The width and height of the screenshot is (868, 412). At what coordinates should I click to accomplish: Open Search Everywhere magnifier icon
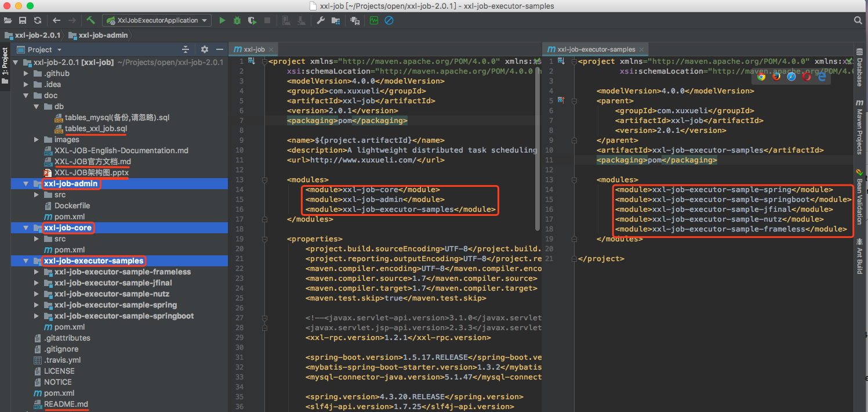pos(858,20)
